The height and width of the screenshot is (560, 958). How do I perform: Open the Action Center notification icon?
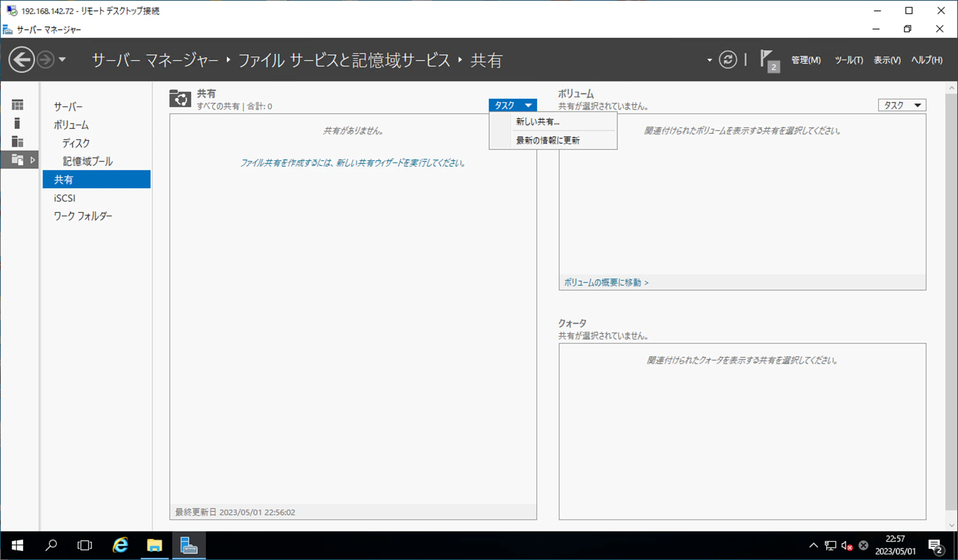(x=936, y=546)
